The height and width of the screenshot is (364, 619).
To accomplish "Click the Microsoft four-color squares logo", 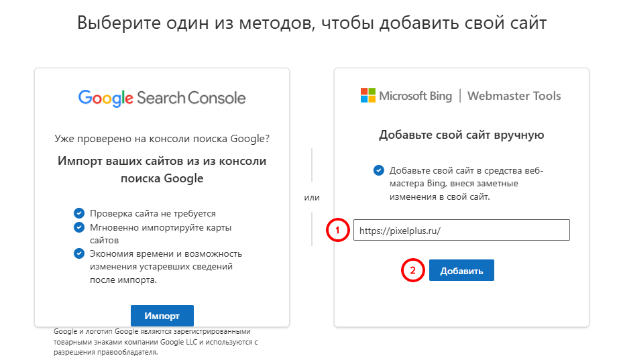I will pyautogui.click(x=368, y=95).
